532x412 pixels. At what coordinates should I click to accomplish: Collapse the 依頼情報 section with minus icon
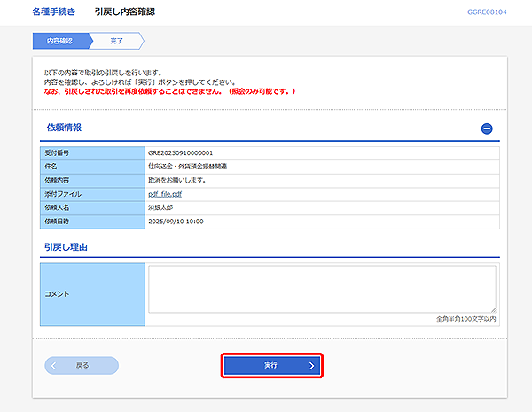pos(487,128)
